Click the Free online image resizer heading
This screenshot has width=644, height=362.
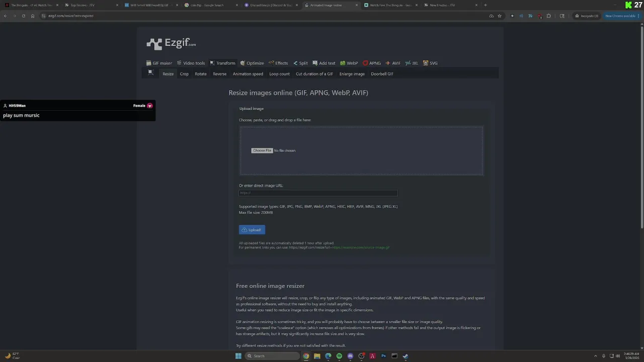coord(270,286)
